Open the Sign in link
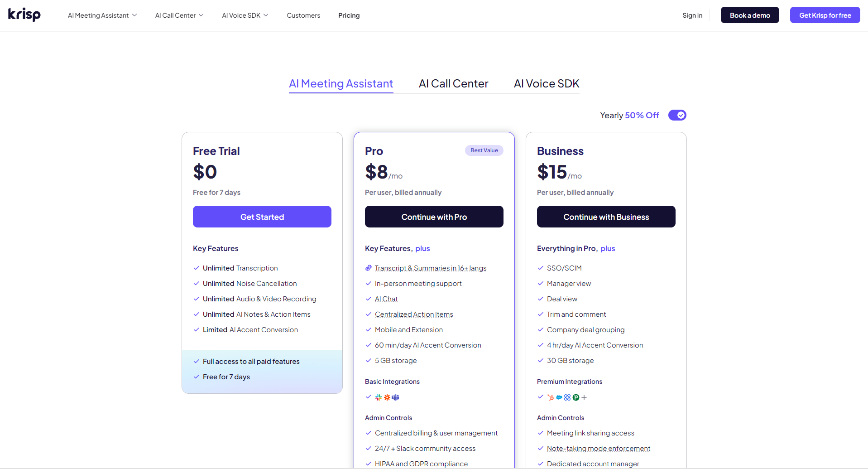Image resolution: width=868 pixels, height=469 pixels. click(x=692, y=15)
